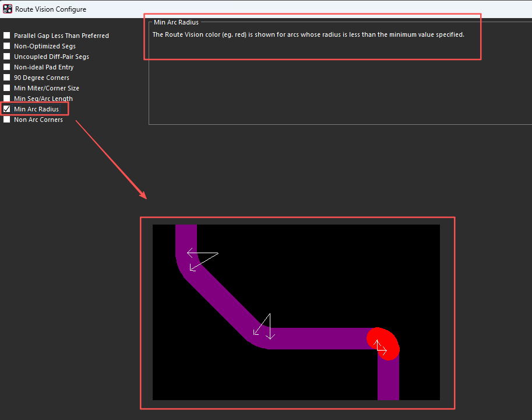Enable the Non Arc Corners checkbox
Screen dimensions: 532x420
click(x=7, y=120)
